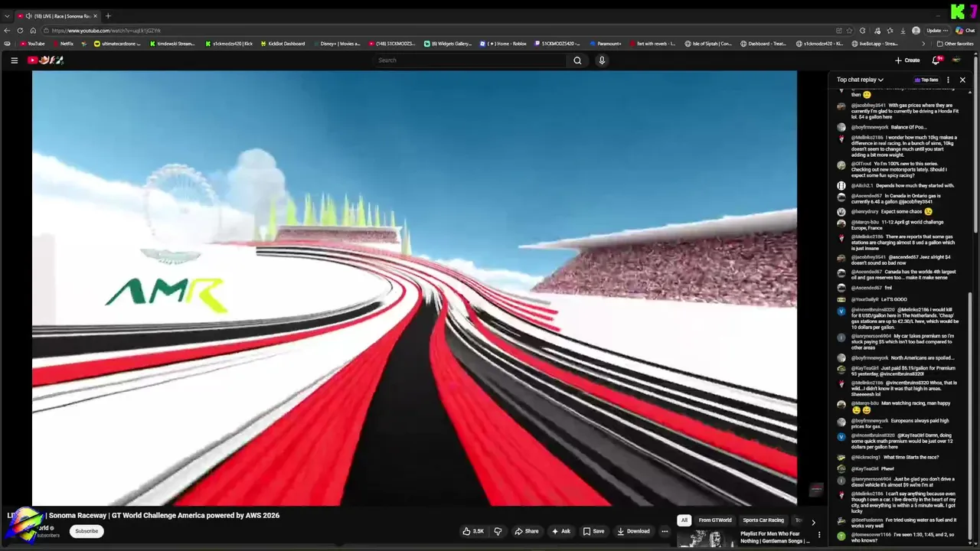Click the Subscribe button

[87, 531]
